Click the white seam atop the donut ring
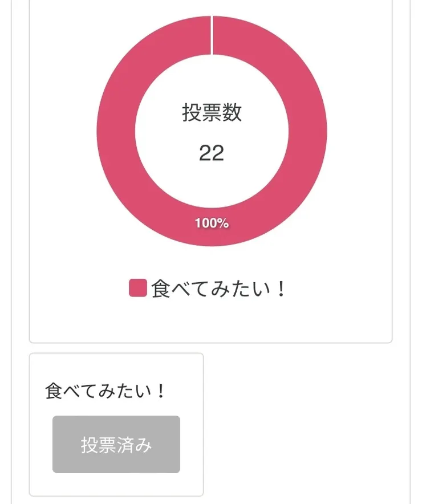 (x=212, y=35)
